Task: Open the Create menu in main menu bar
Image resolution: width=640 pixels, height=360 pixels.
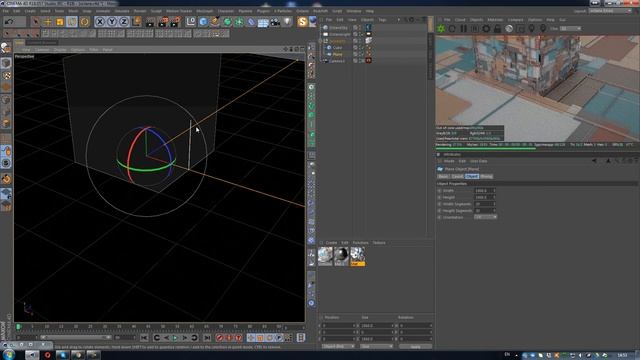Action: tap(30, 11)
